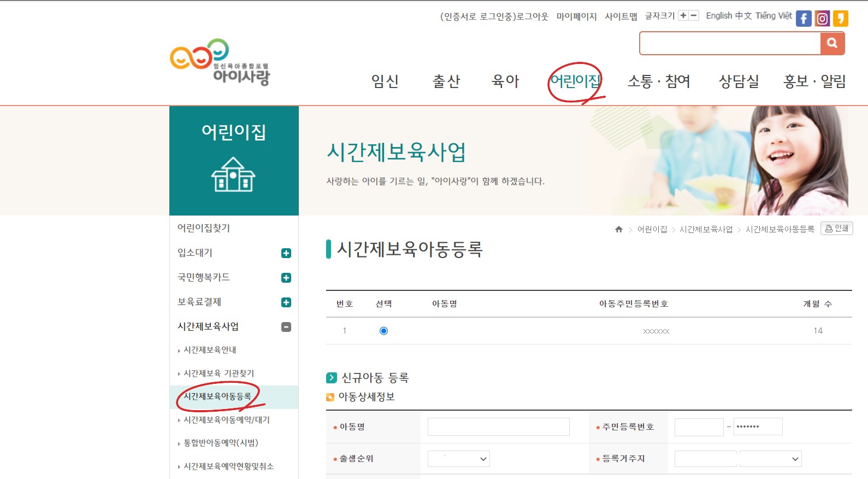Decrease font size with minus icon
This screenshot has height=479, width=868.
point(694,15)
